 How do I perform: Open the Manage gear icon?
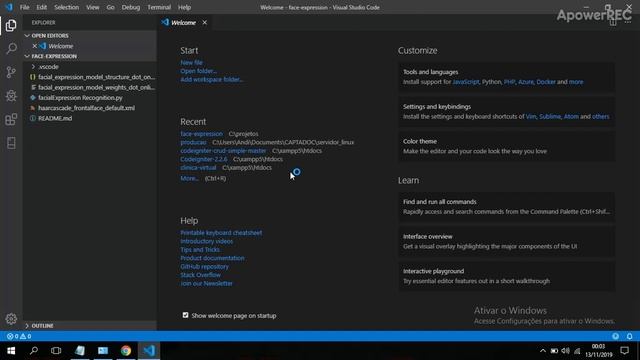pos(11,319)
